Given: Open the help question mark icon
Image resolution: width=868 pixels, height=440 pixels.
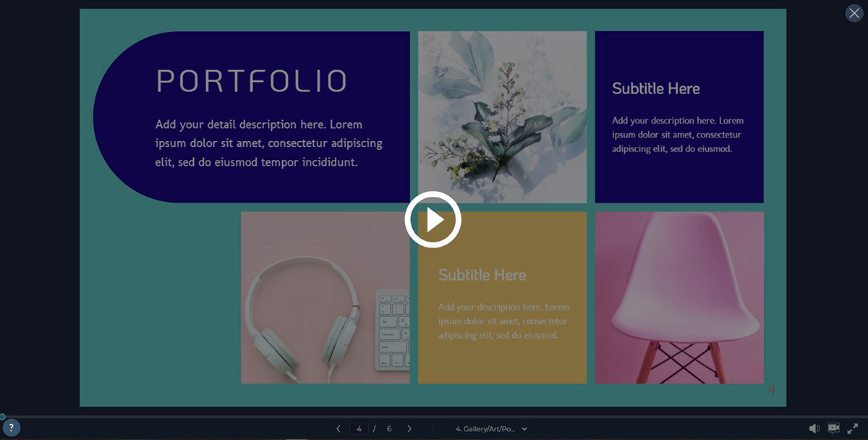Looking at the screenshot, I should (11, 428).
